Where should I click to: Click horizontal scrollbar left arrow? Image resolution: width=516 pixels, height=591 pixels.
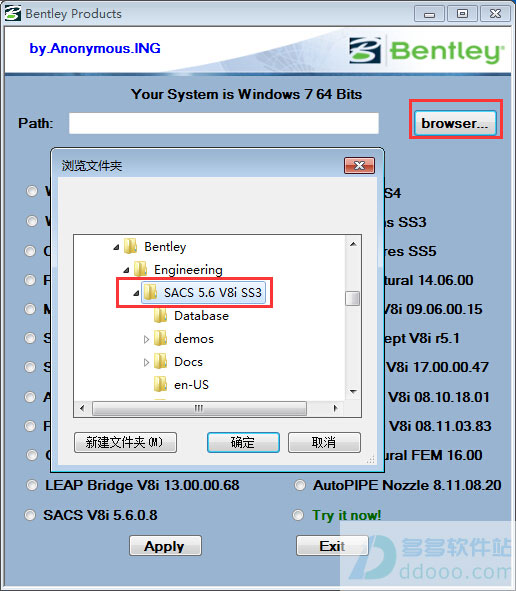(82, 408)
